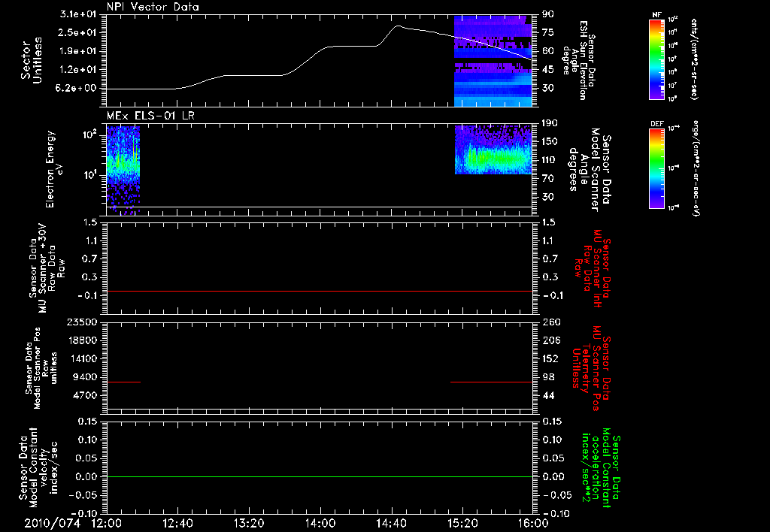770x532 pixels.
Task: Click the 2.5e+01 sector tick value
Action: pos(77,32)
